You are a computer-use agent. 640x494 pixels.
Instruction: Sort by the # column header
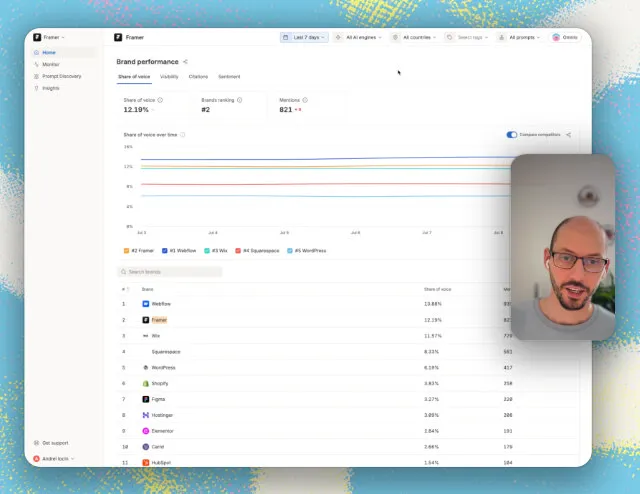(x=125, y=289)
